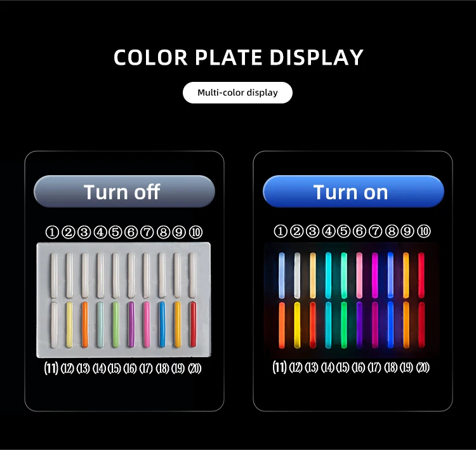The image size is (476, 450).
Task: Pick glowing yellow strip 12 in on plate
Action: (297, 325)
